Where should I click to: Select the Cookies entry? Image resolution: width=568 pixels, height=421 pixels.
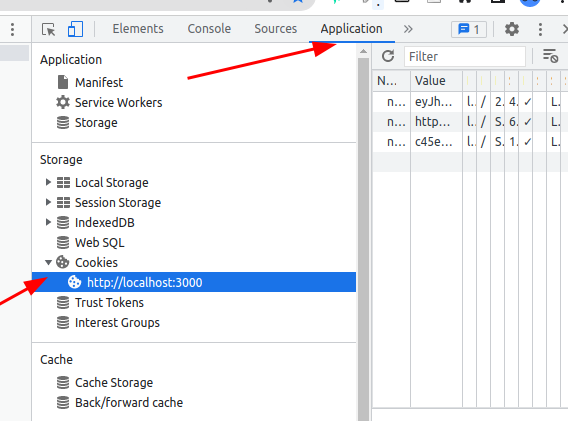point(96,262)
